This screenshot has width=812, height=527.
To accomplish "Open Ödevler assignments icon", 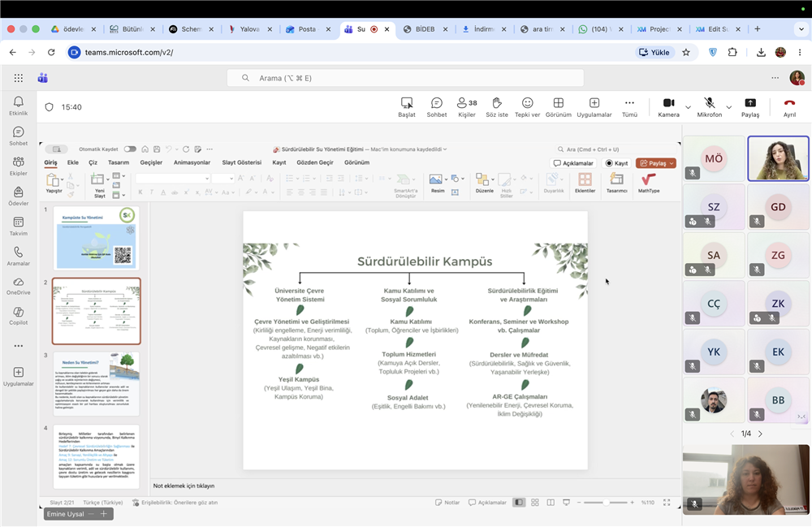I will 18,197.
